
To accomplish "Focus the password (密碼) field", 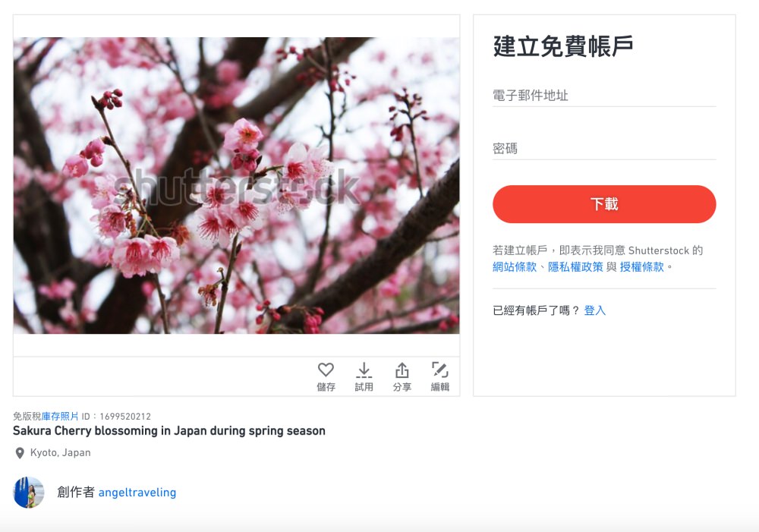I will click(x=604, y=149).
